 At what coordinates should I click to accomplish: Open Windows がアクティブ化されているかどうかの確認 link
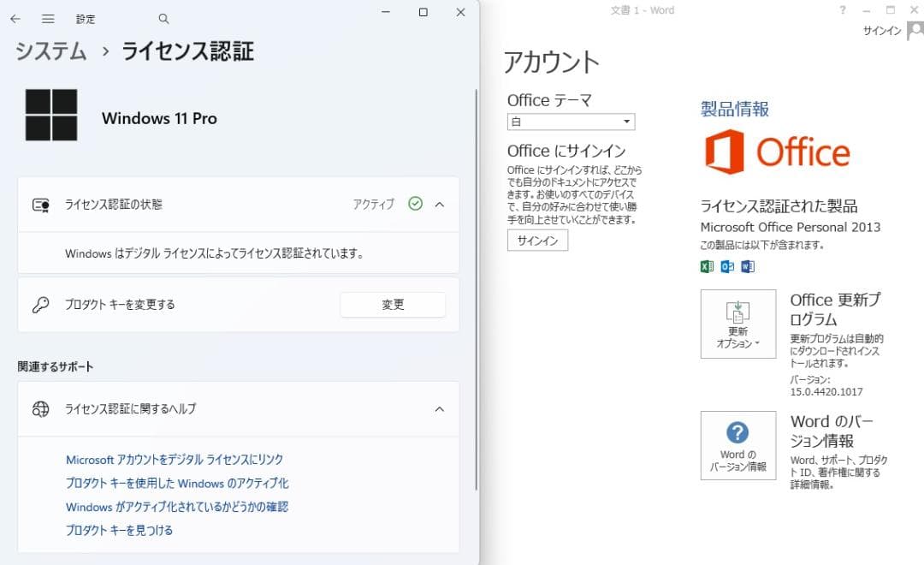pyautogui.click(x=177, y=507)
